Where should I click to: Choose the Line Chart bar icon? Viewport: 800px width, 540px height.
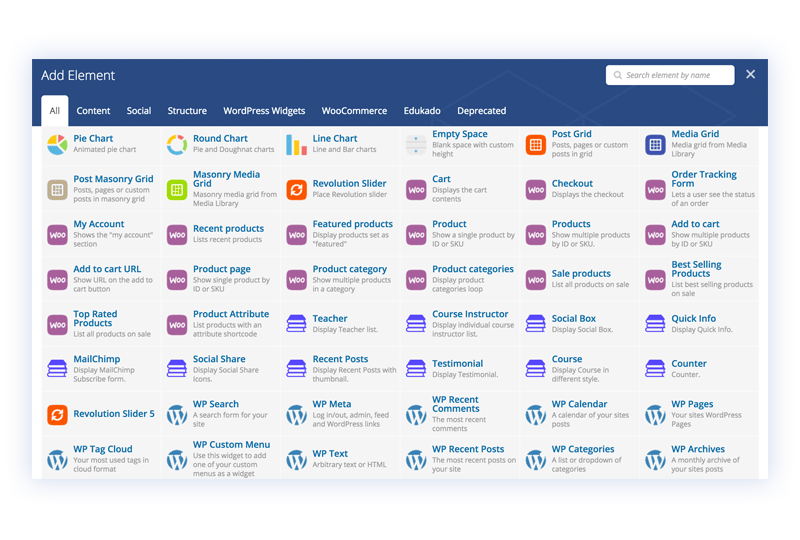(x=296, y=145)
